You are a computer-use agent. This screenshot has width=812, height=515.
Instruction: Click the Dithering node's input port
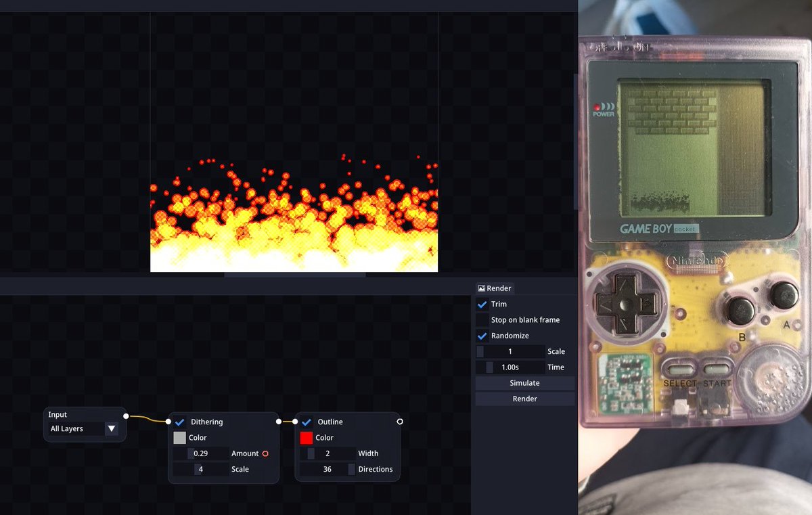coord(168,421)
